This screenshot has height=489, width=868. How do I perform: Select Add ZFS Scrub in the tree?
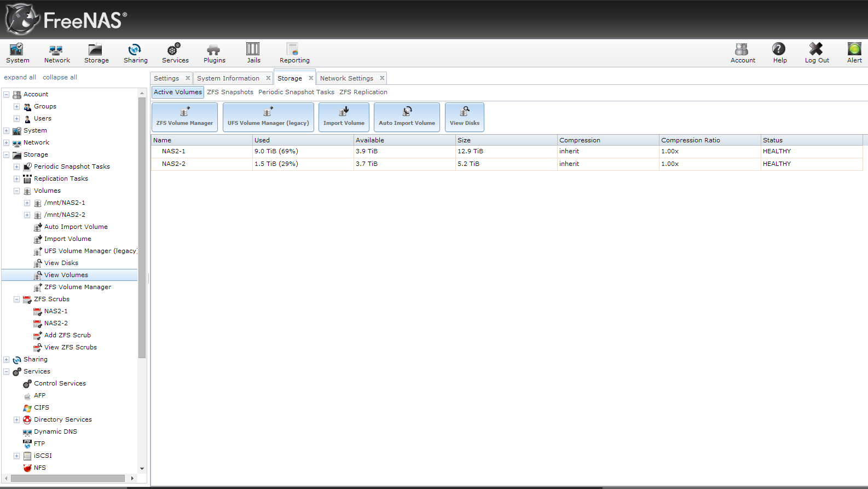coord(67,335)
